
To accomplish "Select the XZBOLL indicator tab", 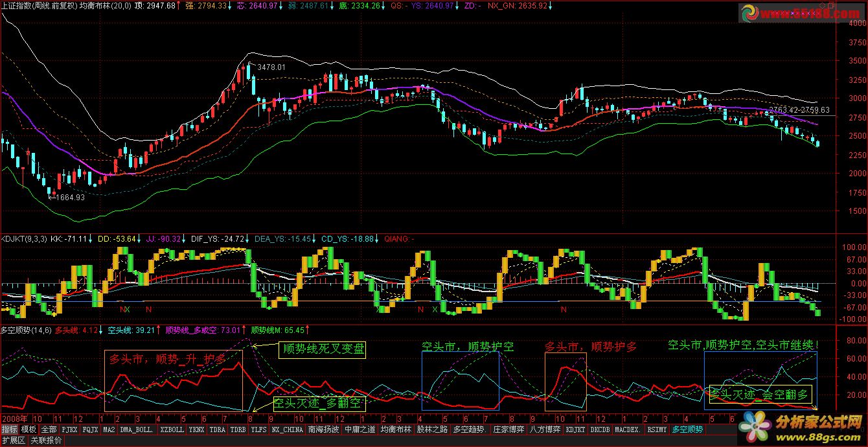I will click(x=172, y=430).
